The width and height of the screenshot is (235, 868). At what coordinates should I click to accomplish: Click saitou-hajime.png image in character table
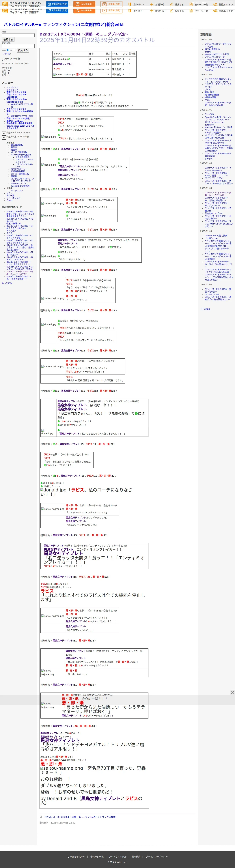point(64,75)
